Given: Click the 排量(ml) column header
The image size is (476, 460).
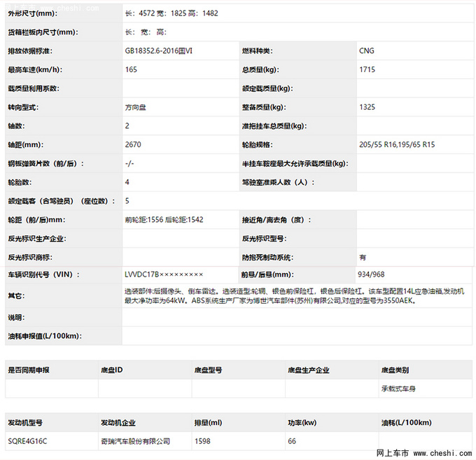Looking at the screenshot, I should (x=209, y=423).
